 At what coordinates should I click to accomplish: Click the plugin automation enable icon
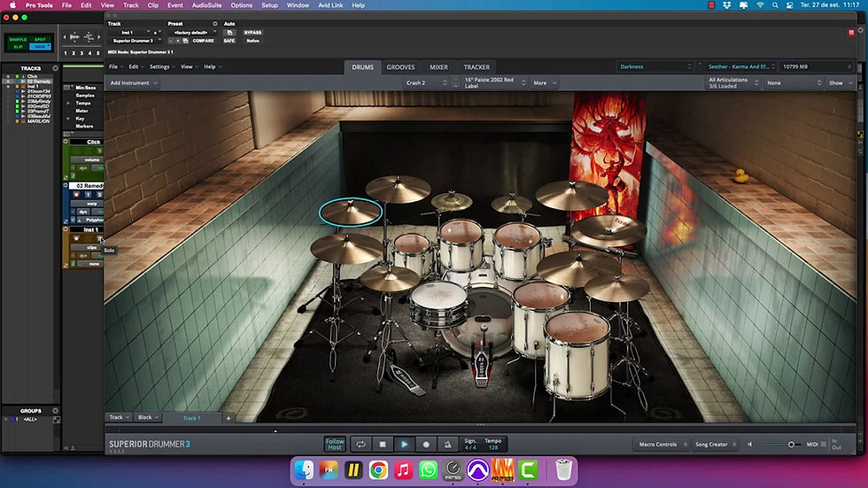[x=229, y=33]
